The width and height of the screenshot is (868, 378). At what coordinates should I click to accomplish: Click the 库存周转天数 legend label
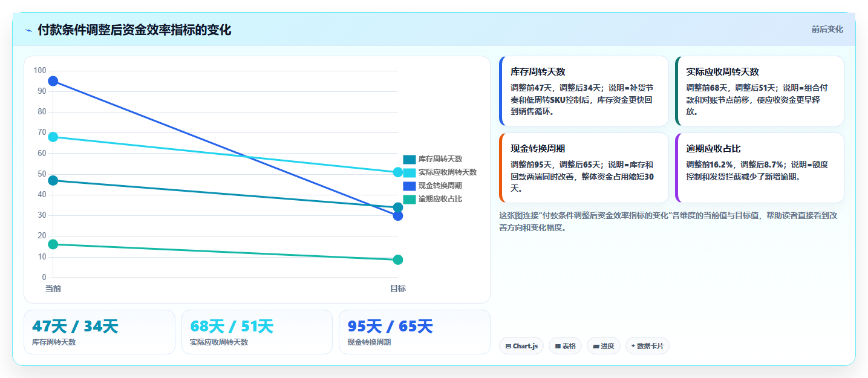point(440,159)
